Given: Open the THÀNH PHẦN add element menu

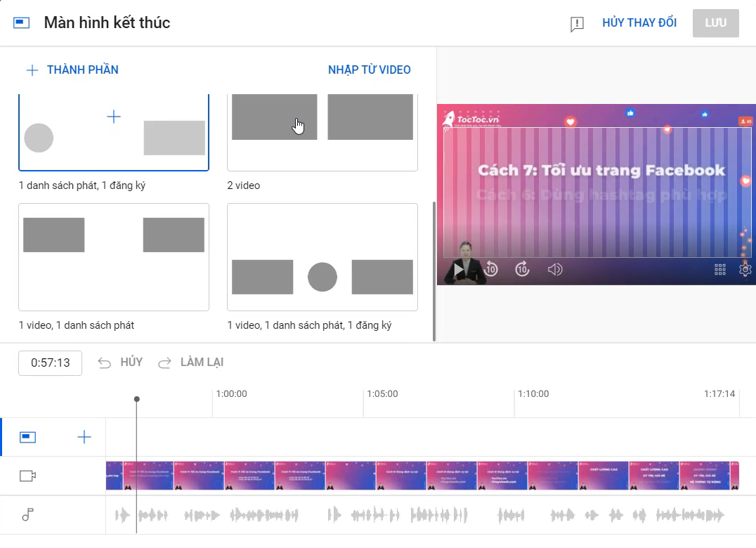Looking at the screenshot, I should coord(72,70).
